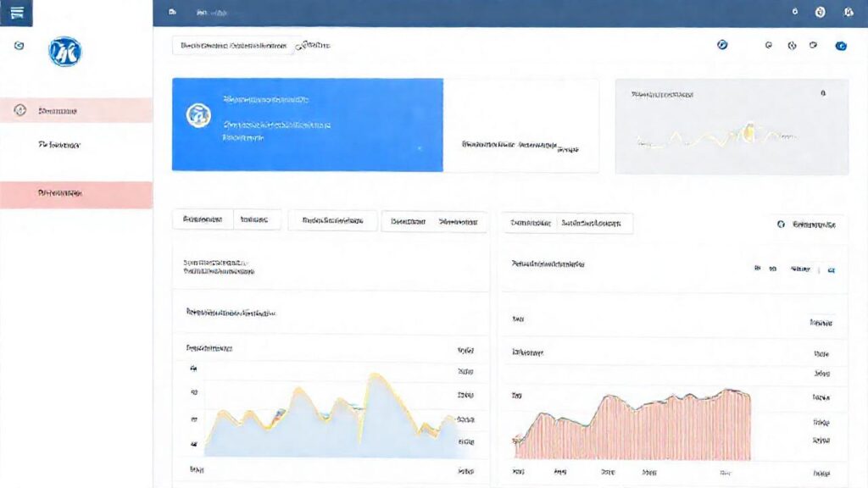Click the first small toggle in bar chart panel header
The width and height of the screenshot is (868, 488).
tap(757, 269)
